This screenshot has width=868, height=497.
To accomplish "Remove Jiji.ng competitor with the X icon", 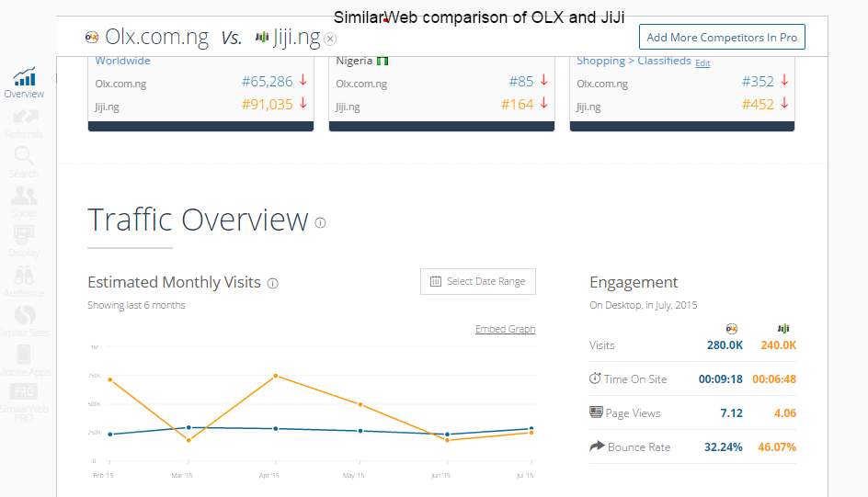I will [330, 39].
